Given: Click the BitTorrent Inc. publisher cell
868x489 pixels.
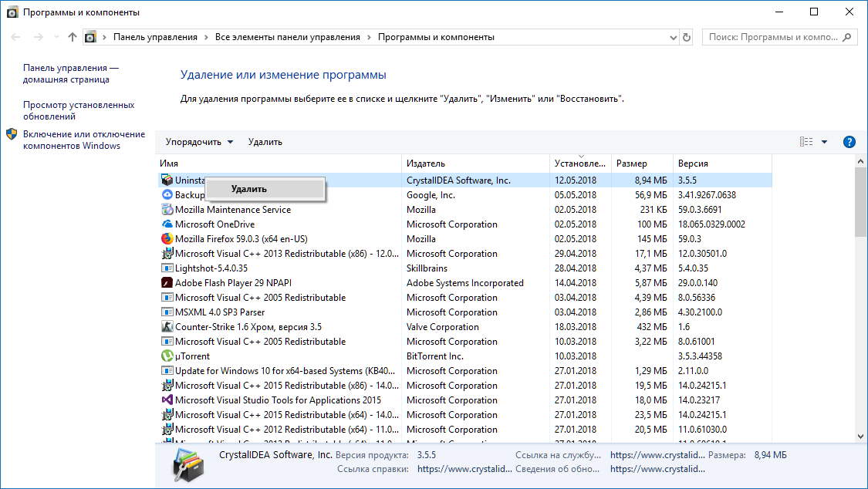Looking at the screenshot, I should click(x=435, y=356).
